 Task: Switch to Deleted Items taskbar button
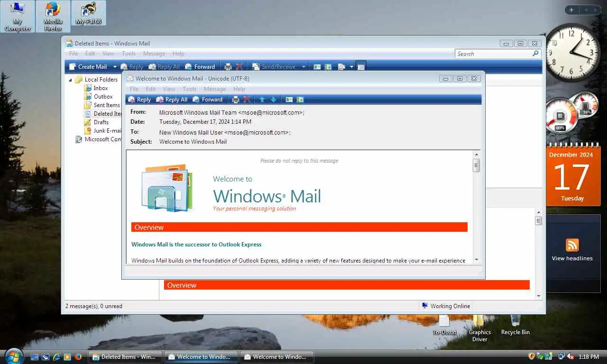125,357
